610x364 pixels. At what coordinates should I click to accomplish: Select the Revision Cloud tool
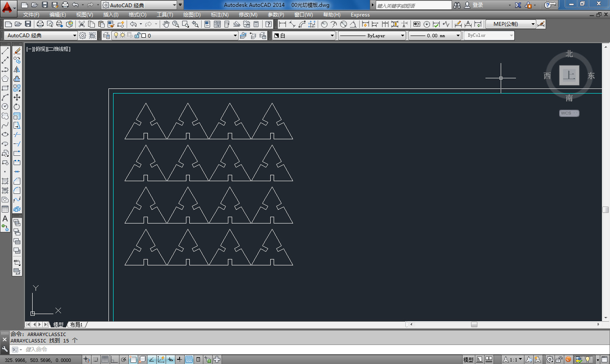(5, 116)
